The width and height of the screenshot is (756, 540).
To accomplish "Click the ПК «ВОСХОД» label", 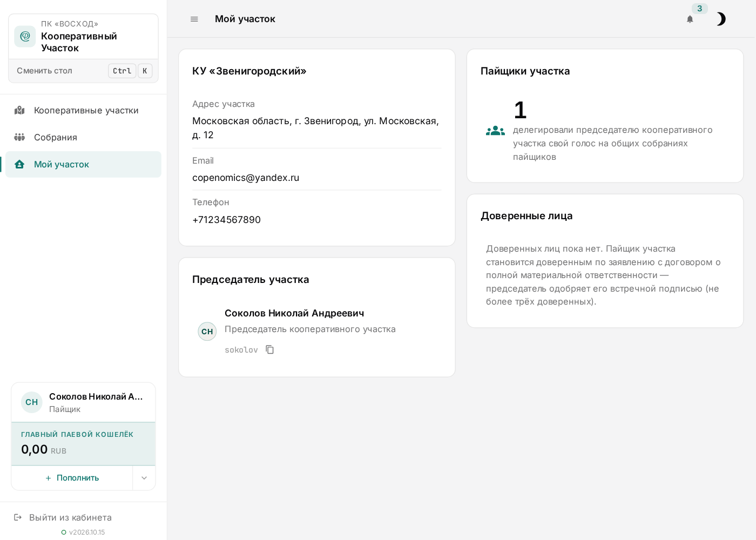I will 70,24.
